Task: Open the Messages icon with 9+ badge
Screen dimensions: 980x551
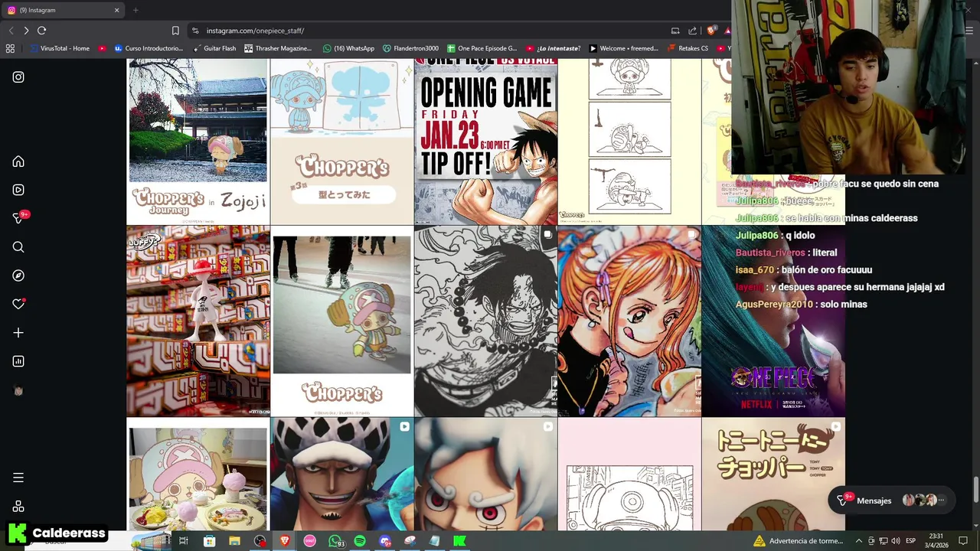Action: 18,218
